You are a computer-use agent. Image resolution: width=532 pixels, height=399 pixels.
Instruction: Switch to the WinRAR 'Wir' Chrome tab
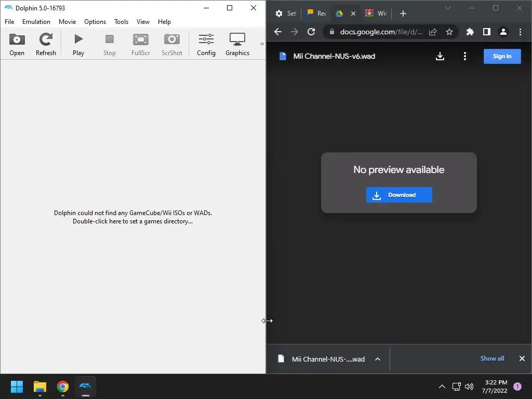click(x=376, y=14)
